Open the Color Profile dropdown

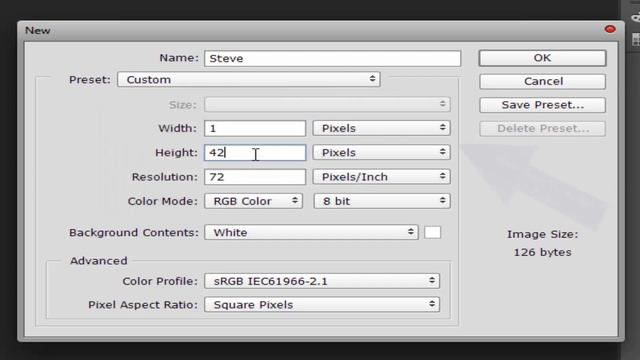click(322, 281)
